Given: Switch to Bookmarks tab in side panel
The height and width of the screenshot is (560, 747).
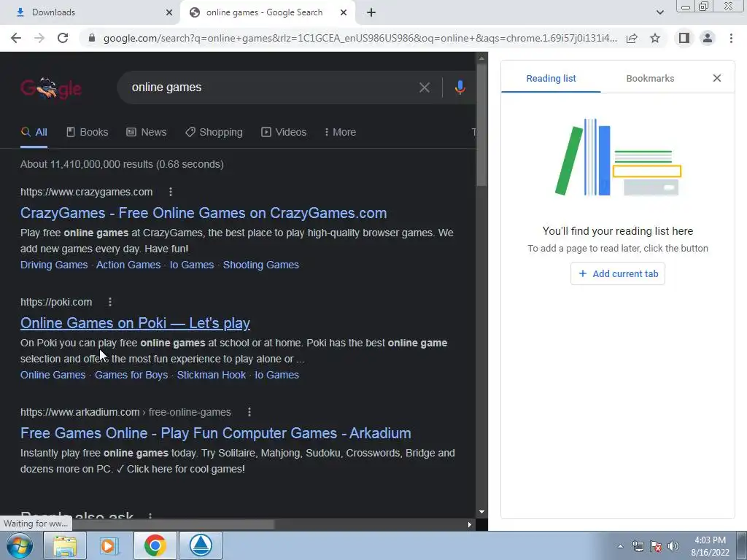Looking at the screenshot, I should 650,79.
